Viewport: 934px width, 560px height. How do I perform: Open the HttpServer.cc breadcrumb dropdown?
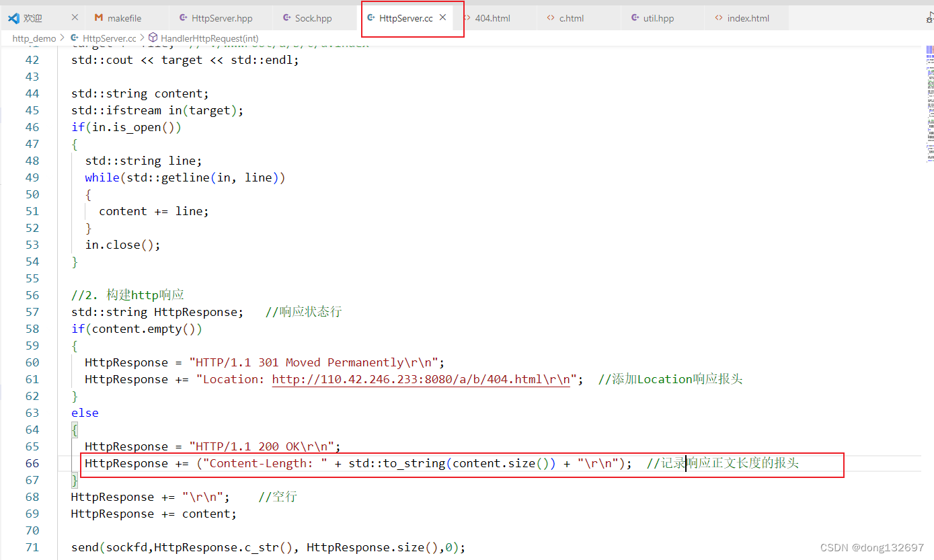[x=109, y=38]
